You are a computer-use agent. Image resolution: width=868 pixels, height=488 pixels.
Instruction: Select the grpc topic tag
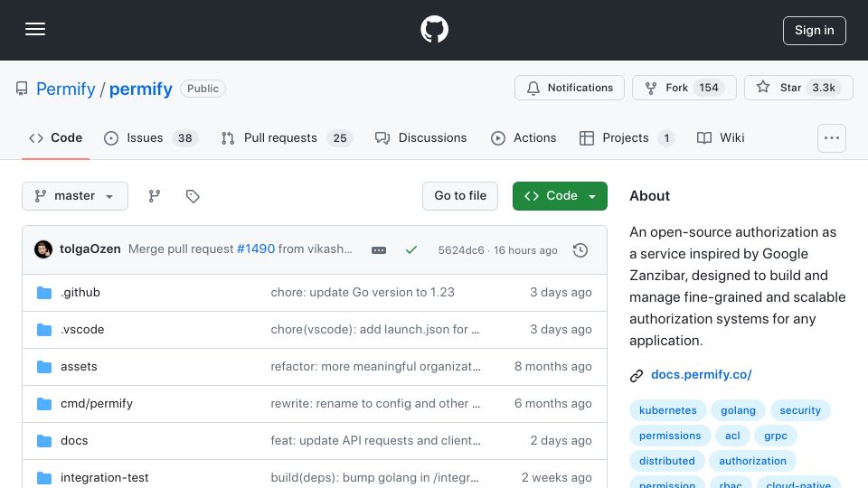click(776, 436)
